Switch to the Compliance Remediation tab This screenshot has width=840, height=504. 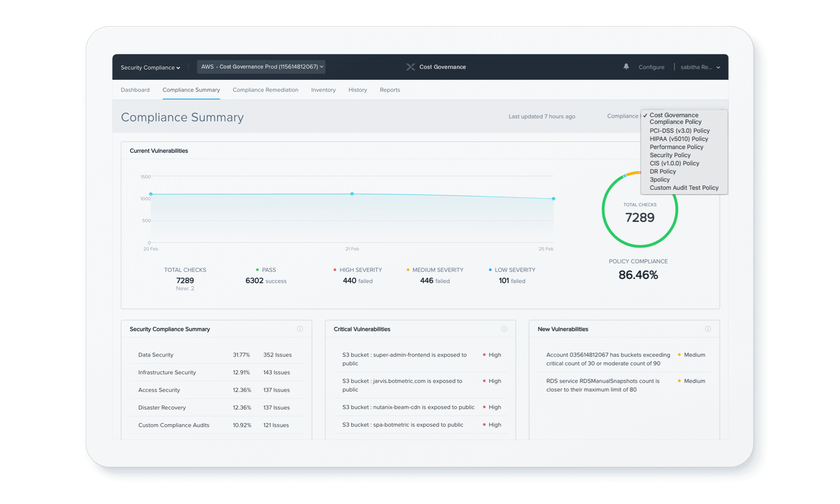tap(265, 90)
